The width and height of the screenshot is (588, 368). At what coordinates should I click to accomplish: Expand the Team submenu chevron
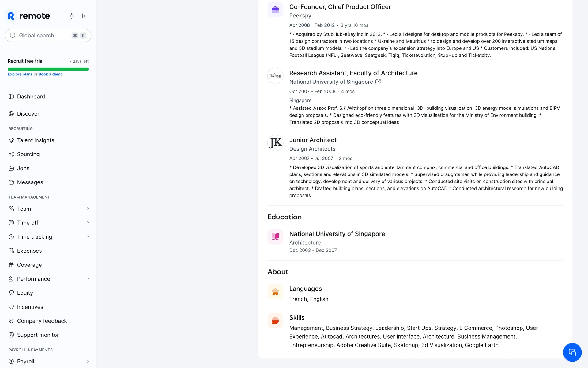coord(88,209)
